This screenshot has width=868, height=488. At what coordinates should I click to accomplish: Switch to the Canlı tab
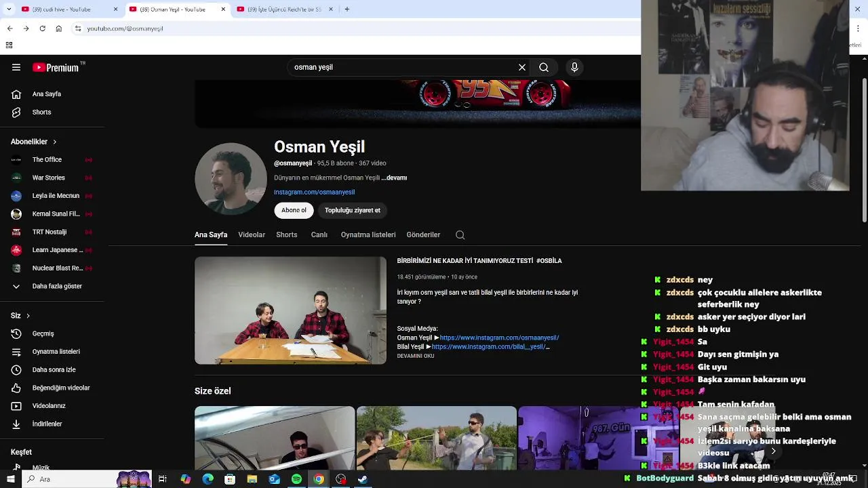tap(319, 235)
